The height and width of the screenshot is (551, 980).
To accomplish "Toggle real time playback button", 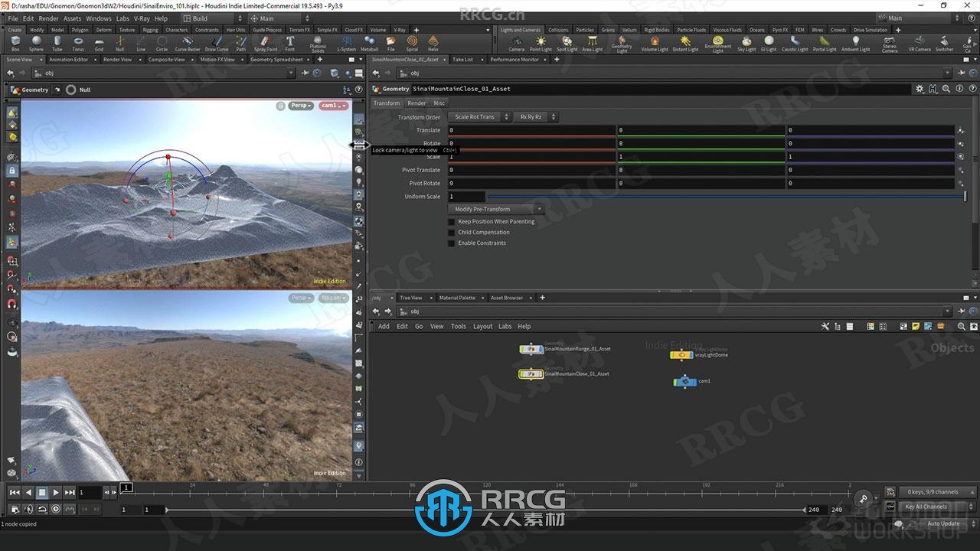I will [x=55, y=509].
